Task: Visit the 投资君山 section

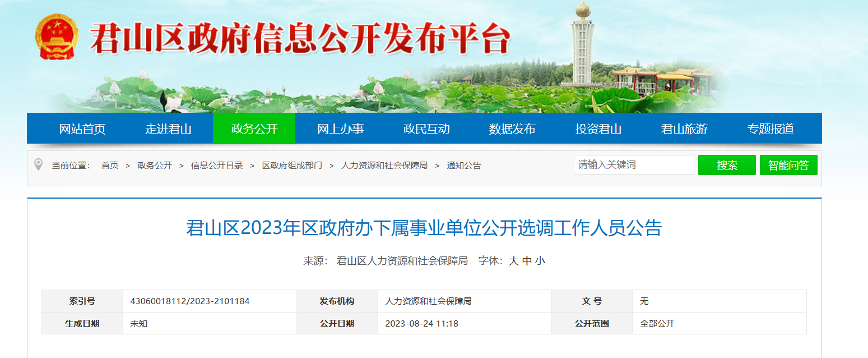Action: click(598, 129)
